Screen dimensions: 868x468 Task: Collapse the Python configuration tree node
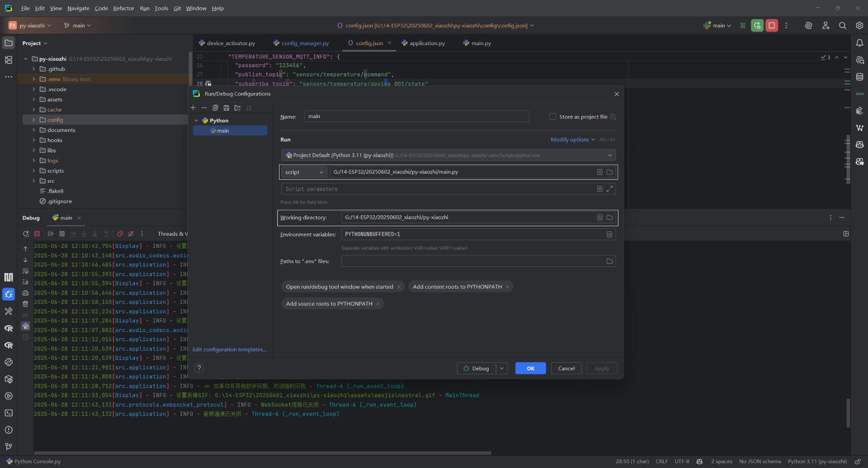[196, 121]
